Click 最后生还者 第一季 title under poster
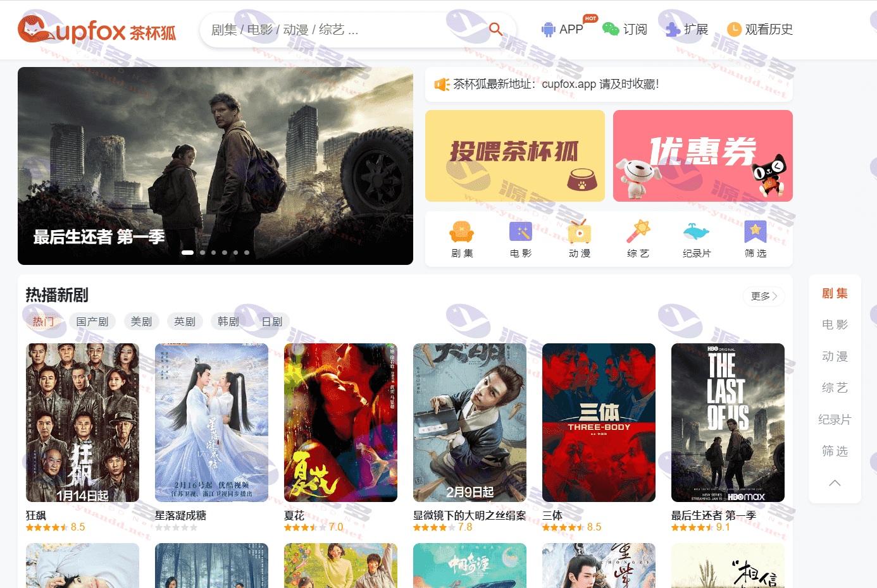Screen dimensions: 877x588 coord(714,515)
